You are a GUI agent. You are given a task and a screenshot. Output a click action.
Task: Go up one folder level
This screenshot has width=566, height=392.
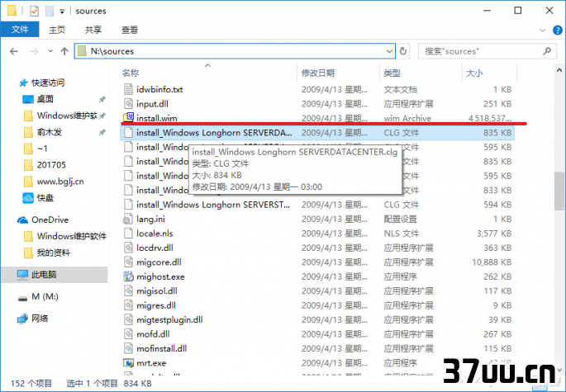[x=64, y=51]
